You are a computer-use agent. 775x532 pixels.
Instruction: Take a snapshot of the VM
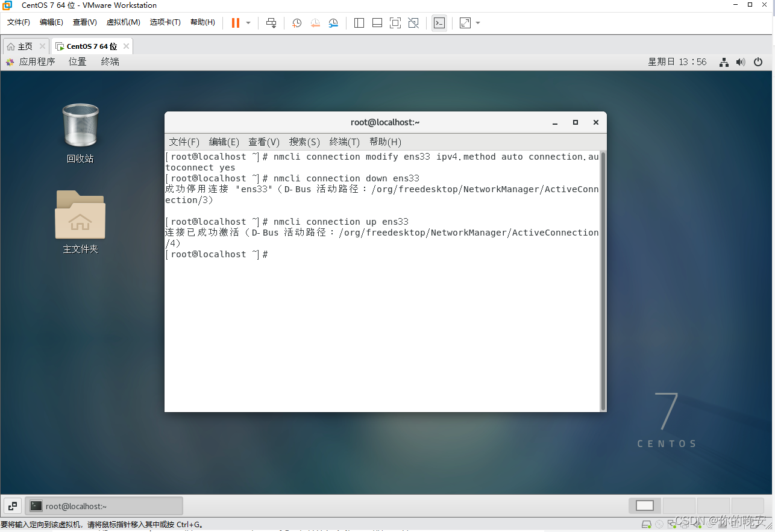point(297,23)
